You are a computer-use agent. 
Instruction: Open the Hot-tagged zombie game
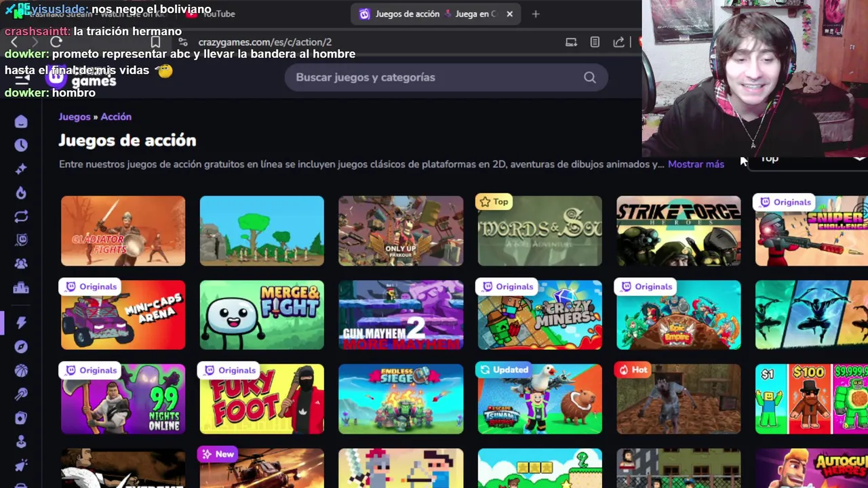tap(679, 399)
